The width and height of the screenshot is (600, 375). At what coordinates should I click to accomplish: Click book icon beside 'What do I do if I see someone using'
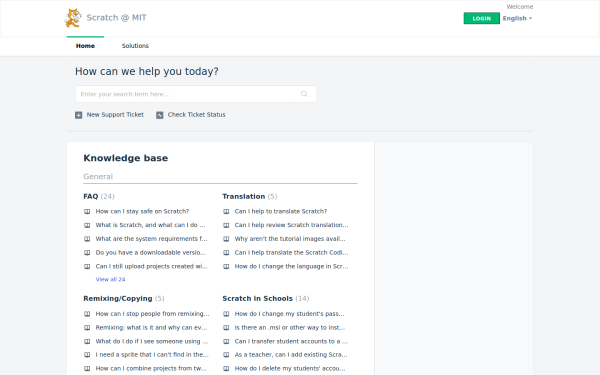(87, 341)
